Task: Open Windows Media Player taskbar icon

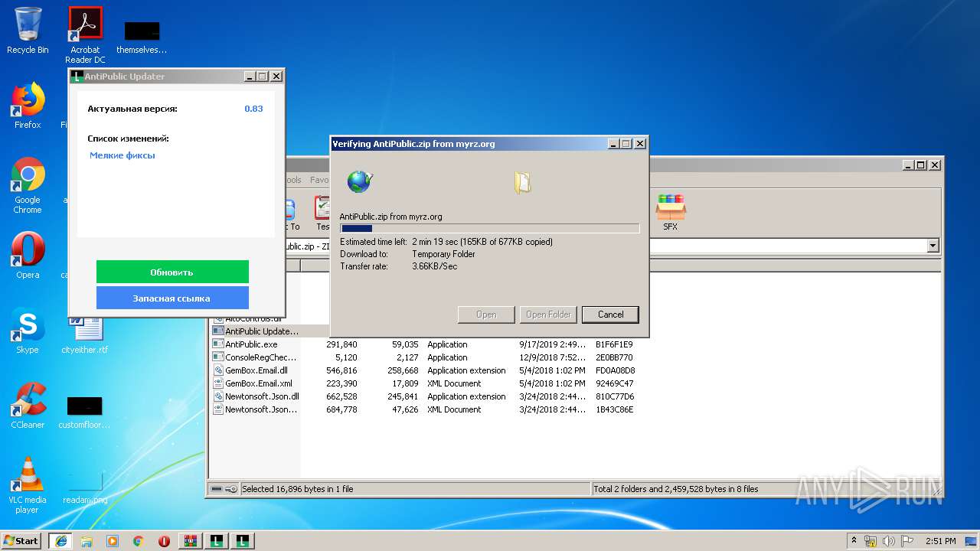Action: (x=113, y=541)
